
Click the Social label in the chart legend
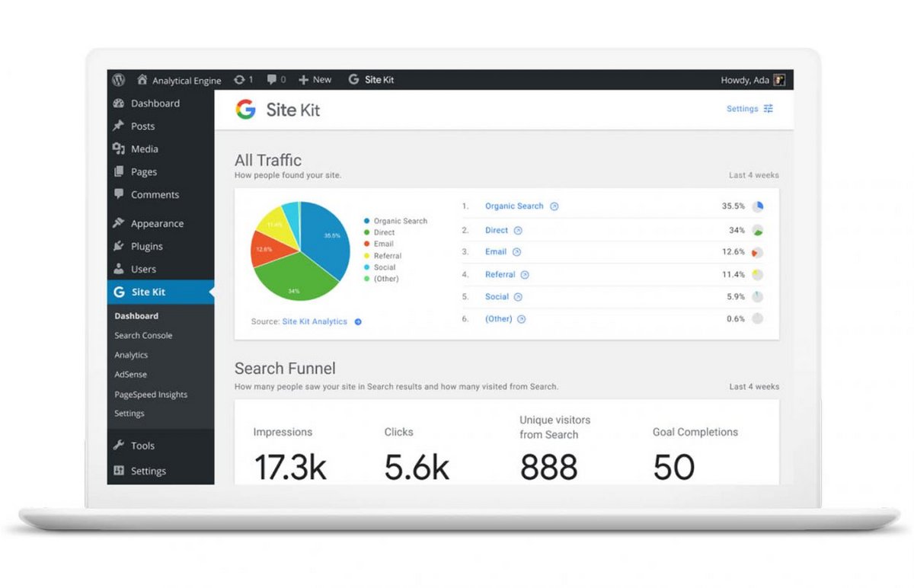pos(385,267)
